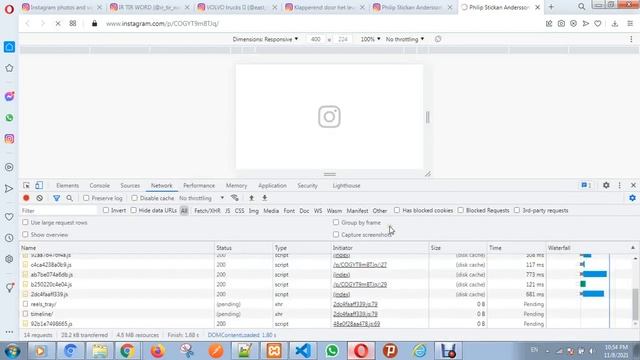Viewport: 640px width, 360px height.
Task: Click initiator link for reels_tray/ row
Action: tap(355, 304)
